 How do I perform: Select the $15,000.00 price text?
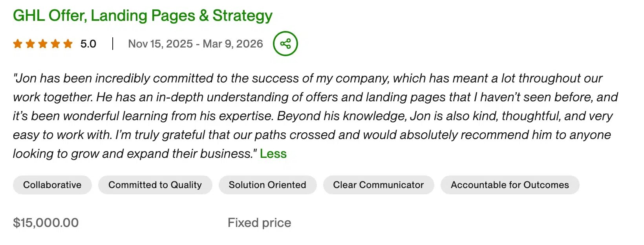click(46, 222)
